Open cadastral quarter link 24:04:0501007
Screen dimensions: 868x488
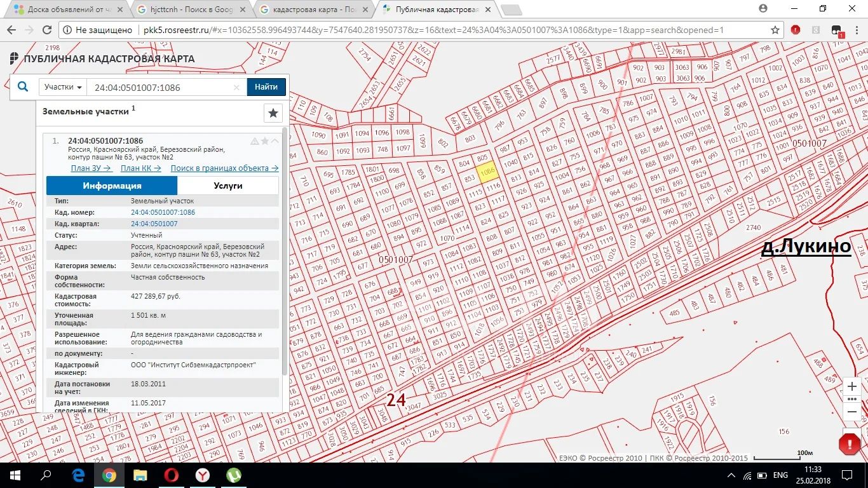pyautogui.click(x=154, y=224)
